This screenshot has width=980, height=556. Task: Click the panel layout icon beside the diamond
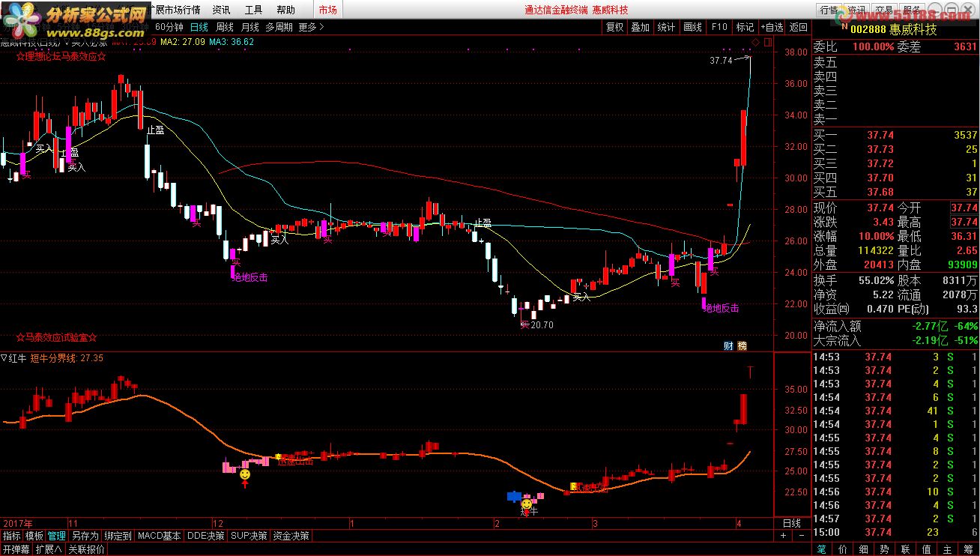[766, 42]
